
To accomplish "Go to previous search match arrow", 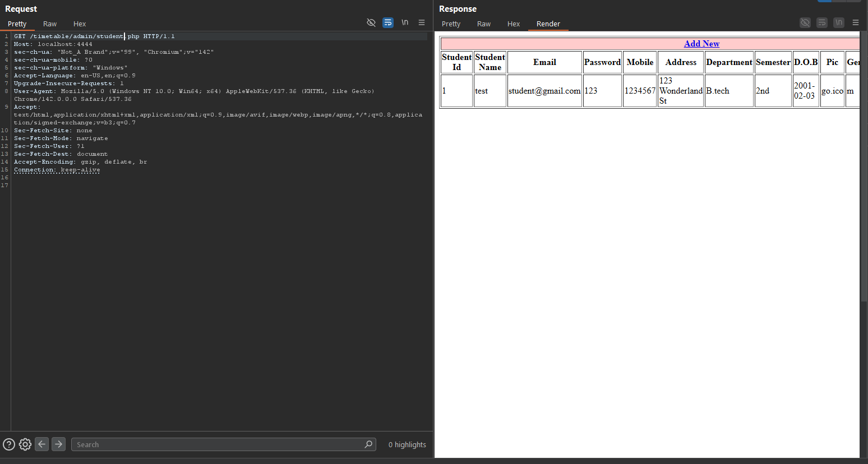I will [x=42, y=444].
